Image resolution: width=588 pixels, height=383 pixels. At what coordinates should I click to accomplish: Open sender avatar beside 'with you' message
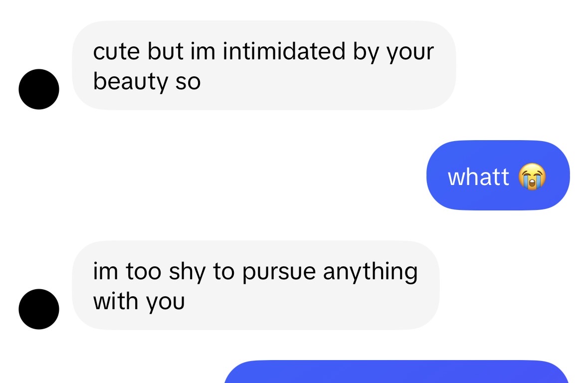[x=39, y=309]
